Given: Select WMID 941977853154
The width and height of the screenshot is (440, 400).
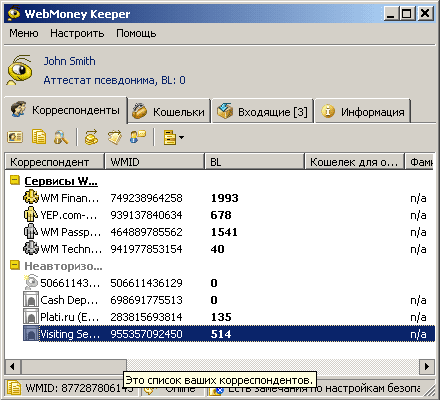Looking at the screenshot, I should pos(146,249).
